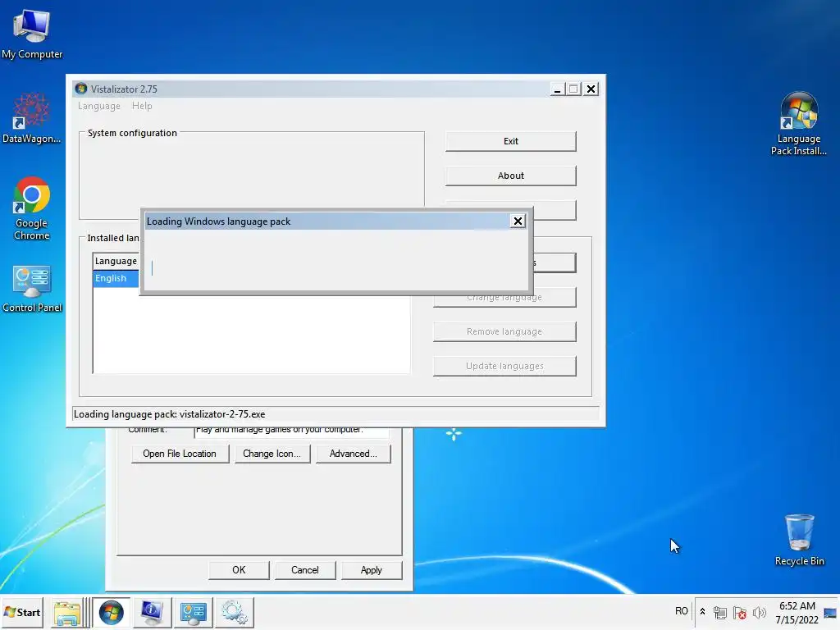Click the Change language button
This screenshot has width=840, height=630.
pos(504,299)
